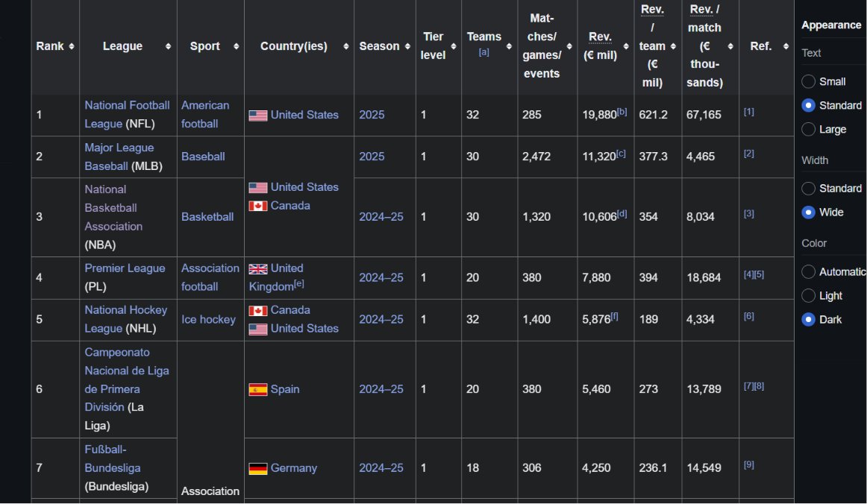
Task: Open National Hockey League link
Action: pyautogui.click(x=125, y=319)
